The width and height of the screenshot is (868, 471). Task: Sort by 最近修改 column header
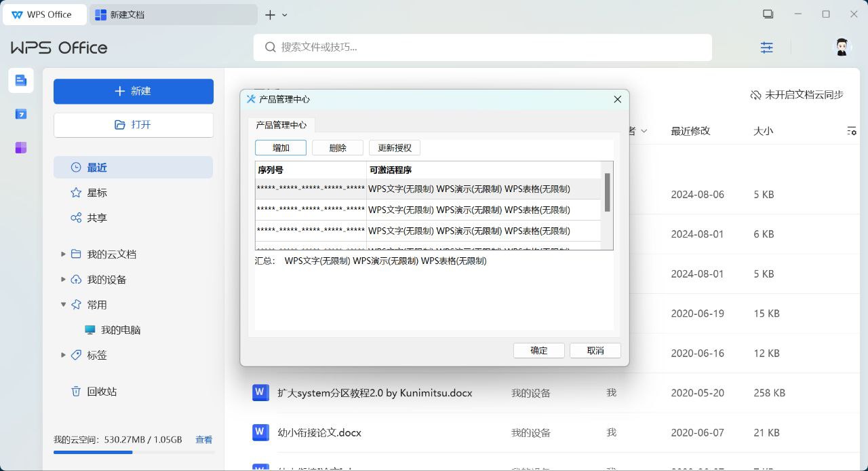(x=690, y=131)
